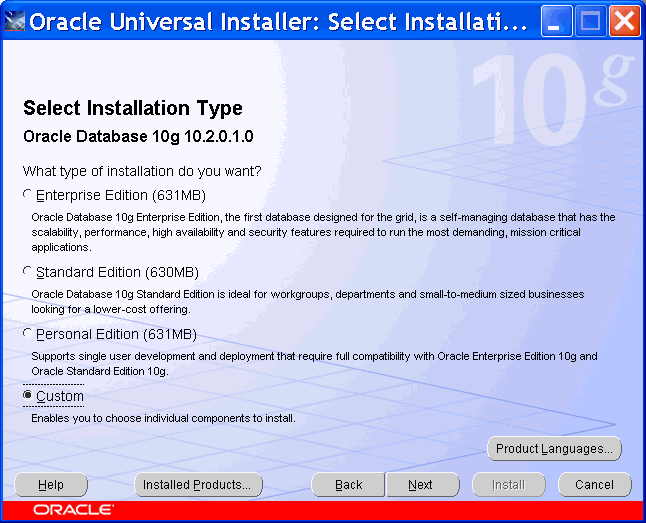This screenshot has width=646, height=523.
Task: Open the Installed Products list
Action: (198, 485)
